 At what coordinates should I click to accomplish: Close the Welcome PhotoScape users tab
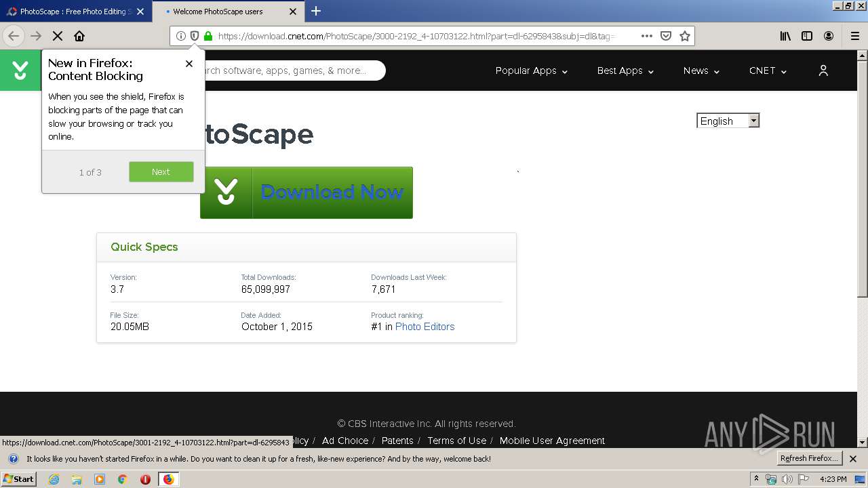[293, 12]
